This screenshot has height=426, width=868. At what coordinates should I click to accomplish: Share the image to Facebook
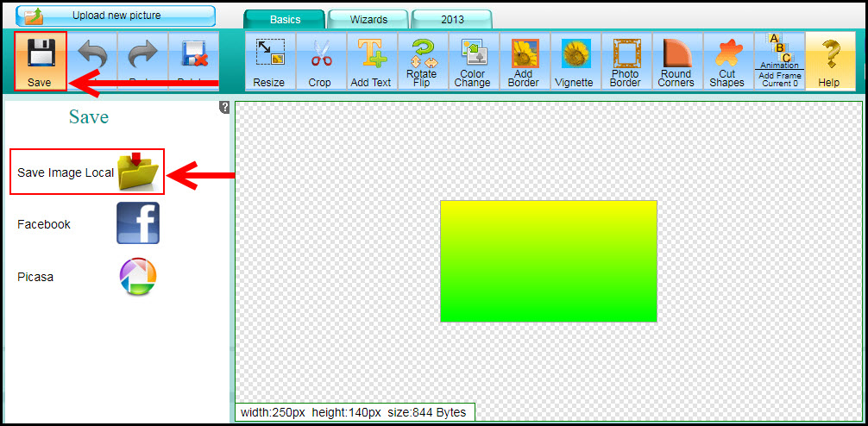138,224
